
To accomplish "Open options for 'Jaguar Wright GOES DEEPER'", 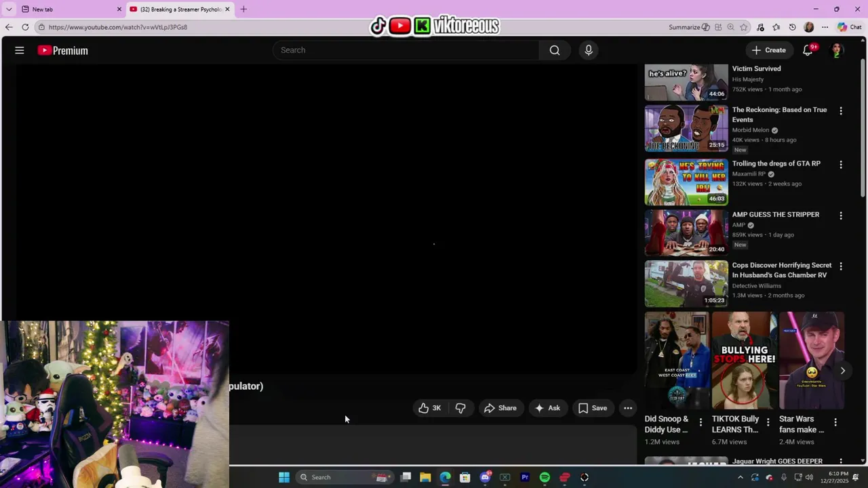I will [841, 462].
